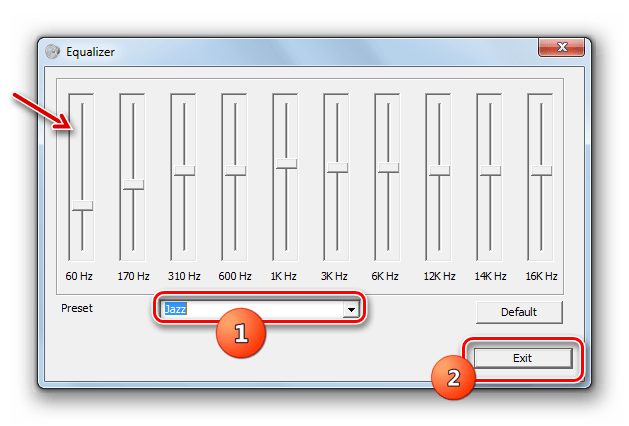Click the 6K Hz slider handle
The image size is (629, 426).
click(x=387, y=170)
